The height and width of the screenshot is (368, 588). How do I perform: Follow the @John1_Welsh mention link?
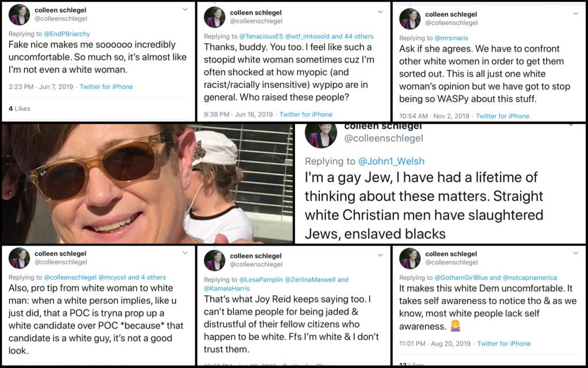(x=392, y=161)
